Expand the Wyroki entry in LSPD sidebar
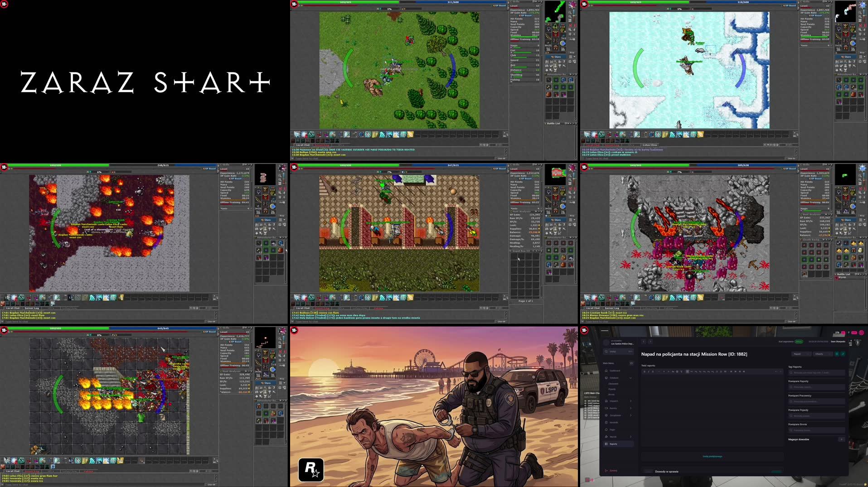Screen dimensions: 868x487 click(618, 437)
